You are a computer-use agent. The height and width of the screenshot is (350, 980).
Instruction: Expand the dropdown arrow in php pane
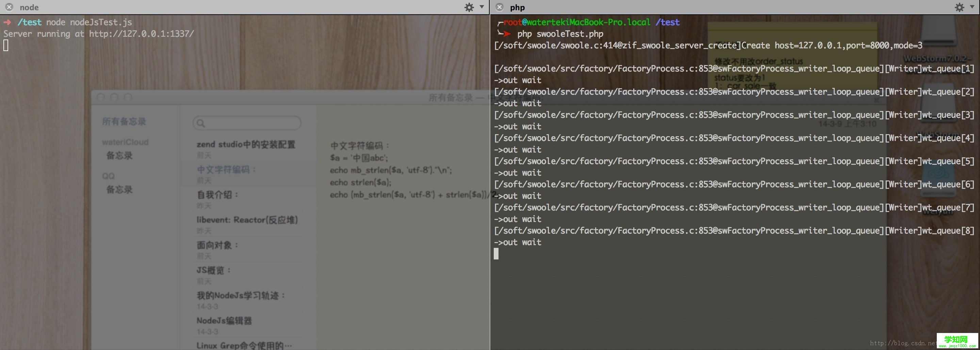972,7
